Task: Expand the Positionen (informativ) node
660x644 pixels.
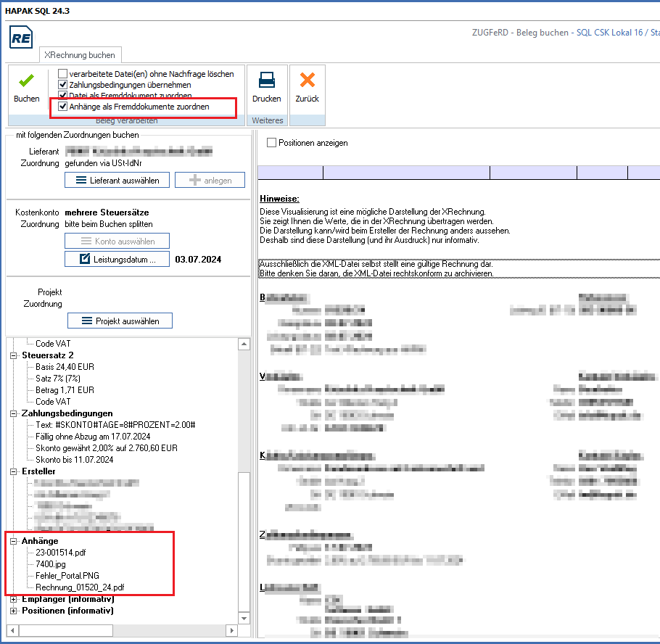Action: pyautogui.click(x=14, y=611)
